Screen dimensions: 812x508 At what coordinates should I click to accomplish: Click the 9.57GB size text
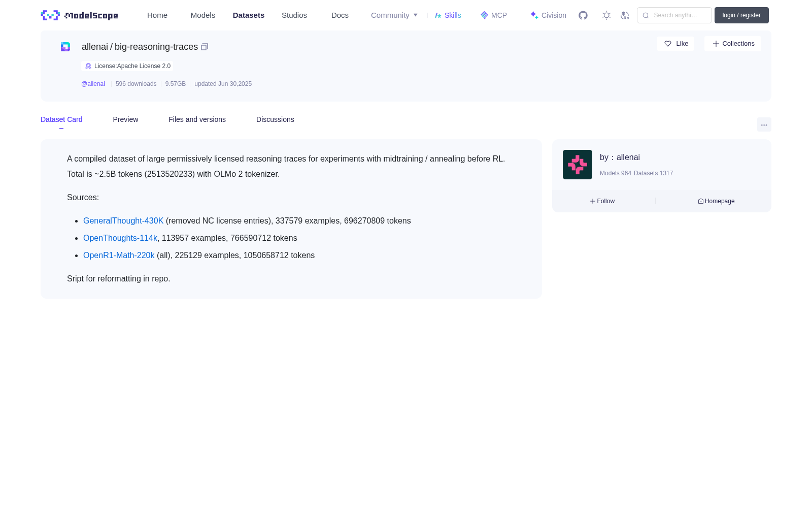coord(176,84)
